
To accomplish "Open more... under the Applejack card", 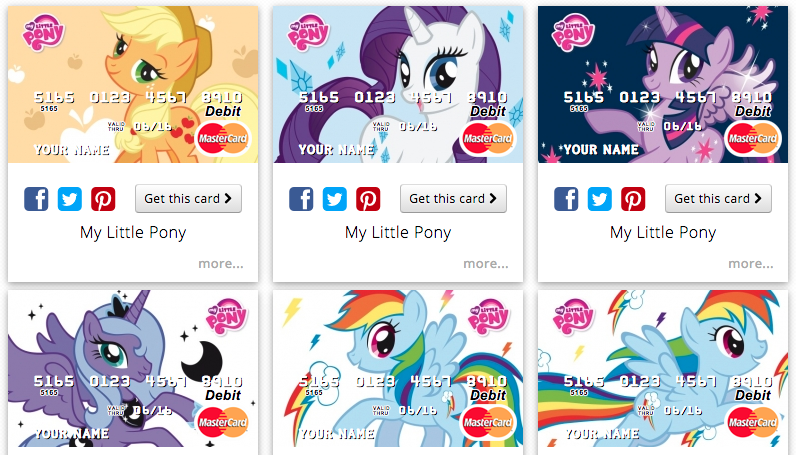I will (221, 264).
